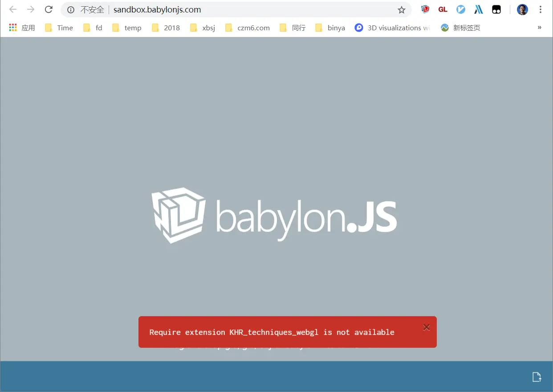Click the "Require extension KHR_techniques_webgl is not available" error text
553x392 pixels.
click(272, 332)
